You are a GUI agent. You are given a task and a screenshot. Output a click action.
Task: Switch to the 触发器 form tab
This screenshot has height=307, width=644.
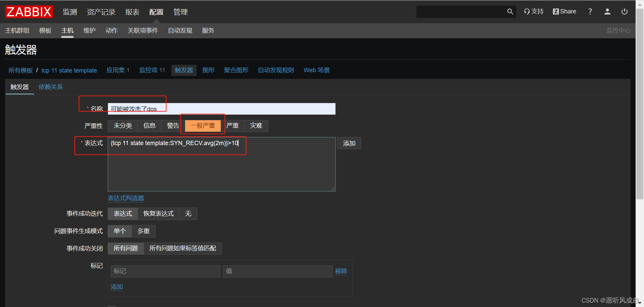tap(19, 87)
